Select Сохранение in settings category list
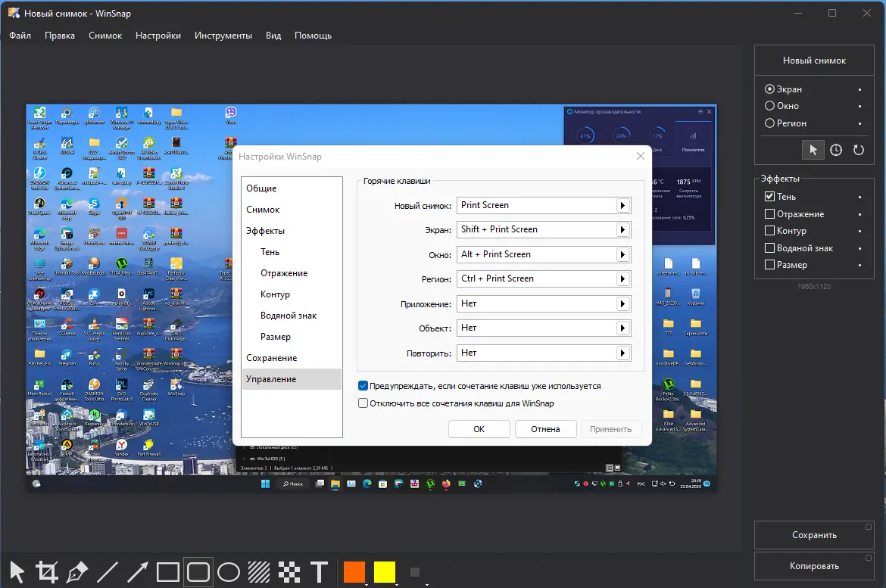886x588 pixels. click(292, 358)
